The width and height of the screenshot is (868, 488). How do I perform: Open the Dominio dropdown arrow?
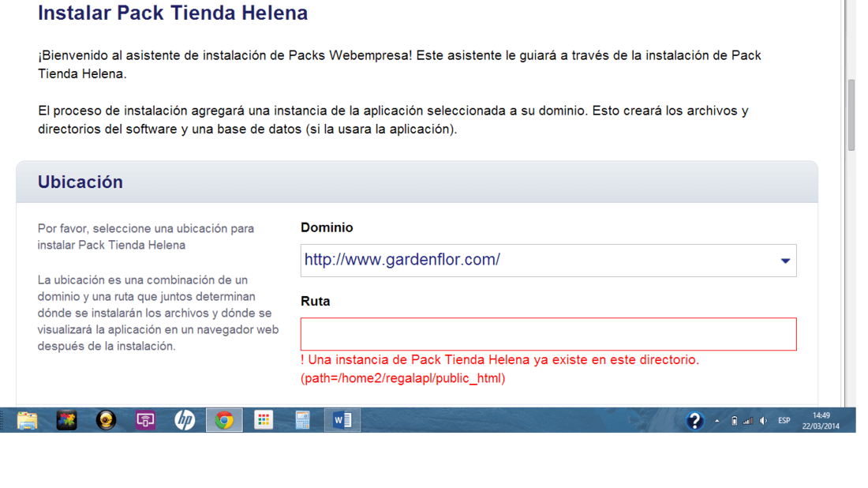point(785,261)
